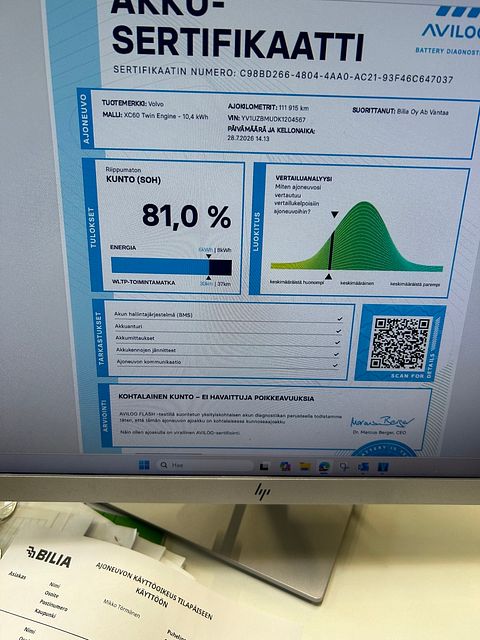Switch to Microsoft Edge in the taskbar
Viewport: 480px width, 640px height.
(324, 466)
